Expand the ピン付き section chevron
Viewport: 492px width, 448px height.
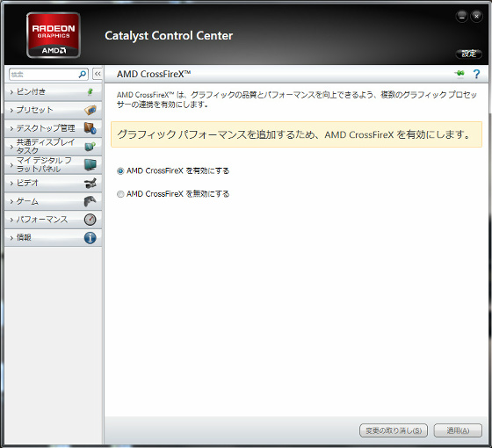point(11,92)
